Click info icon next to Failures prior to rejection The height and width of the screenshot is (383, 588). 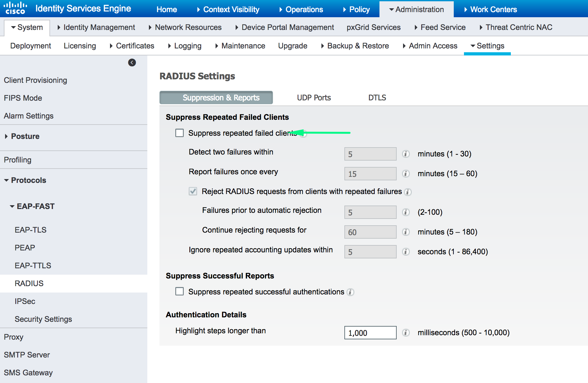406,212
